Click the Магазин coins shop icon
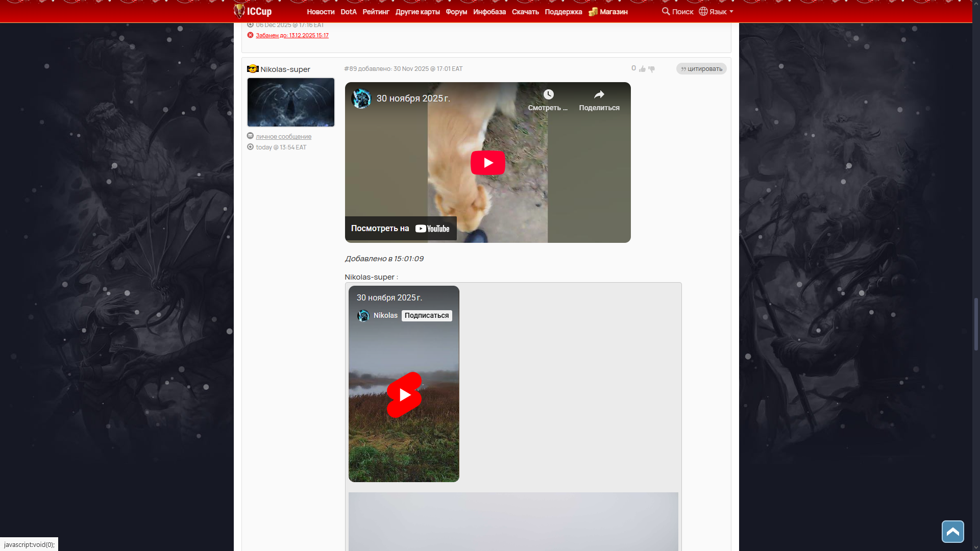The height and width of the screenshot is (551, 980). point(593,12)
